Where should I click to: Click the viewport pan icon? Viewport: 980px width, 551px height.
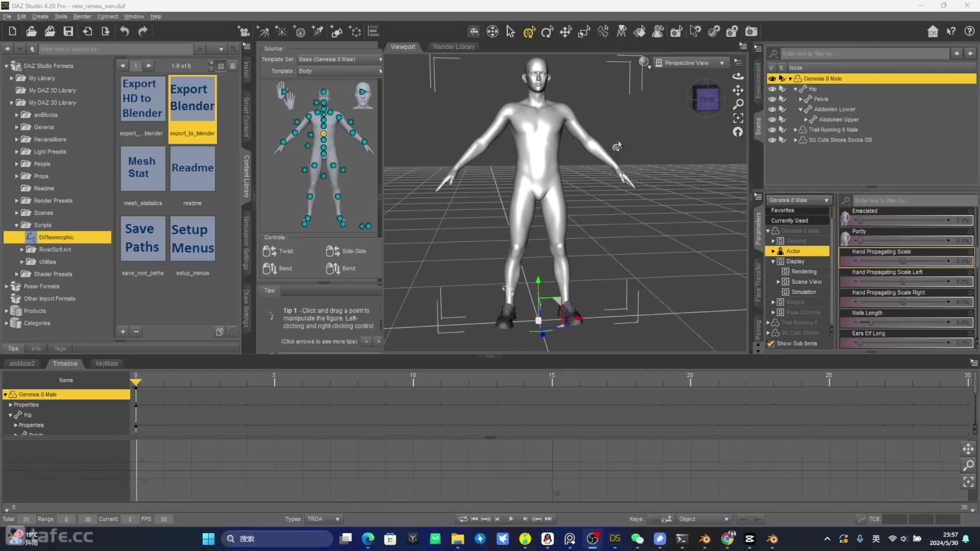click(x=738, y=90)
